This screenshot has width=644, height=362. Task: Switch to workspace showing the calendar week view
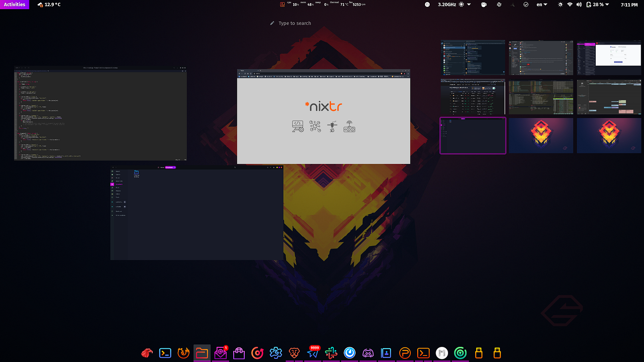(x=609, y=96)
